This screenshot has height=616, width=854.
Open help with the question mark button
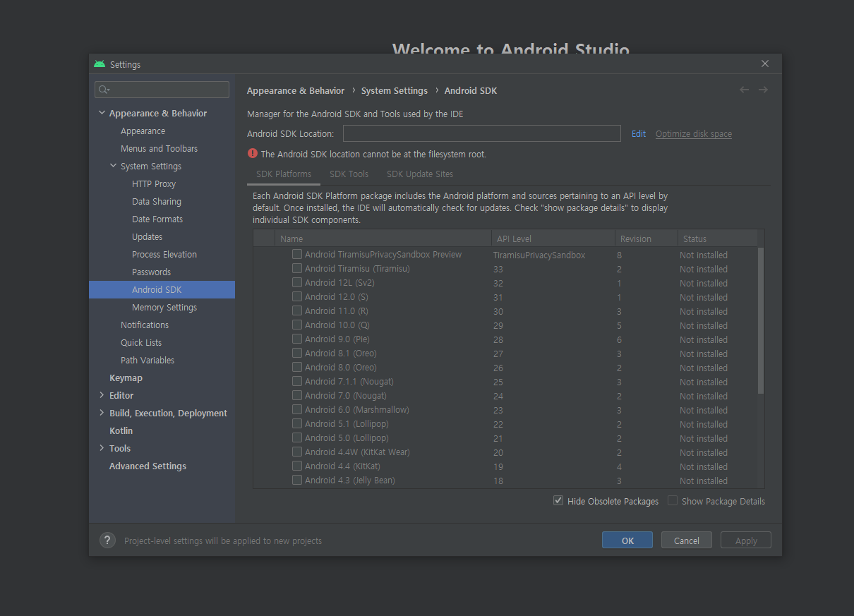[x=107, y=540]
